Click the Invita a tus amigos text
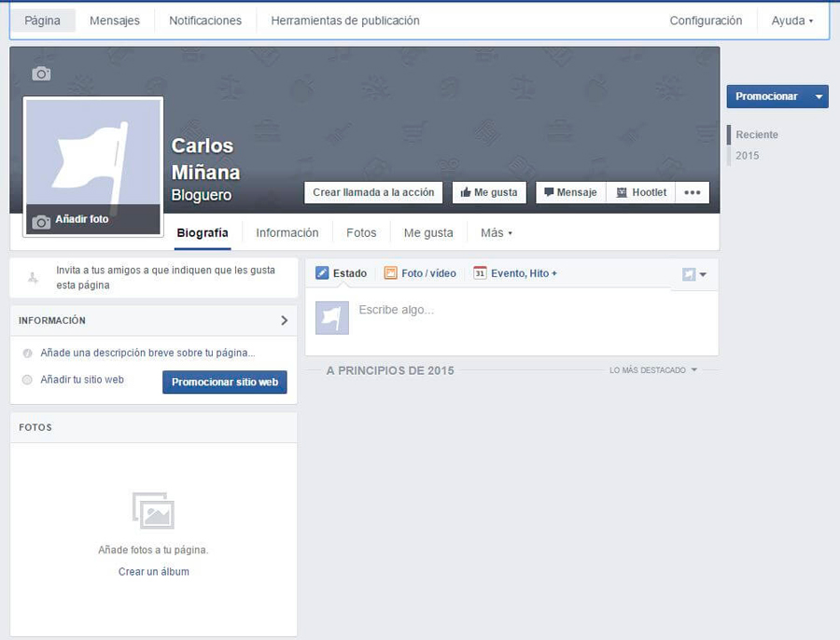 [165, 277]
